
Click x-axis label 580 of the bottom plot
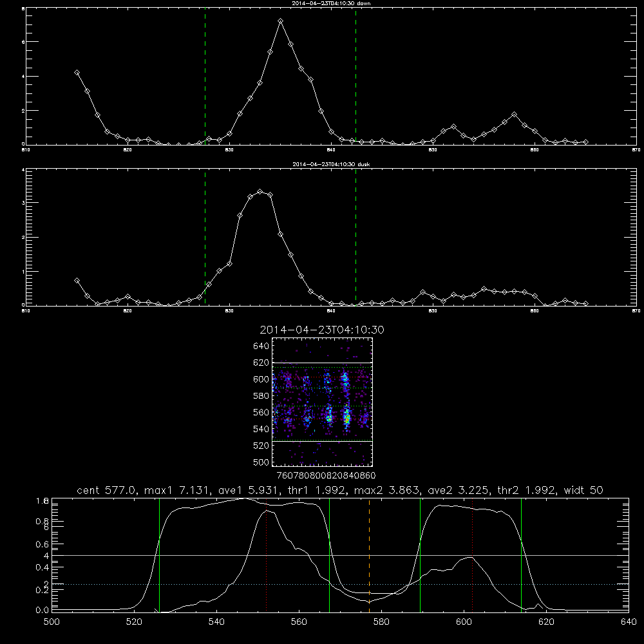[x=381, y=622]
